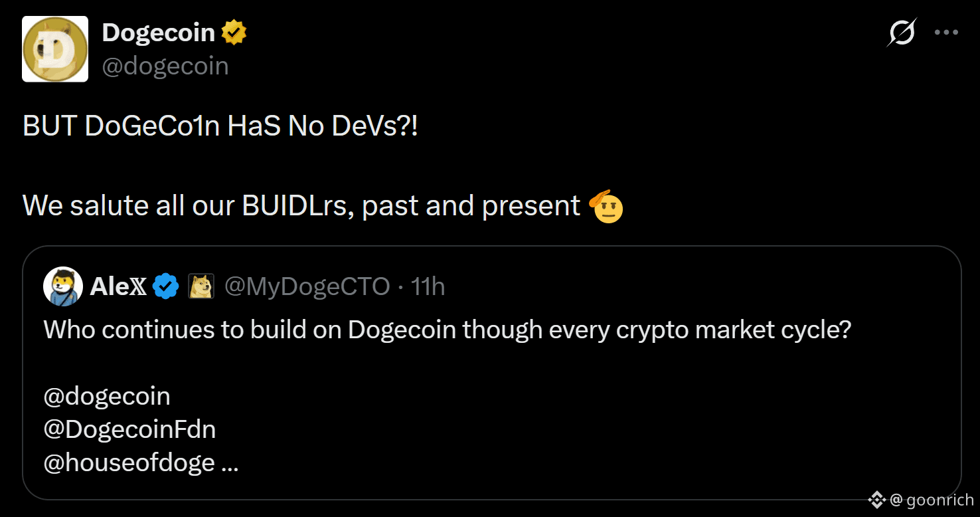Open the @dogecoin mention in quoted post
Image resolution: width=980 pixels, height=517 pixels.
(107, 396)
